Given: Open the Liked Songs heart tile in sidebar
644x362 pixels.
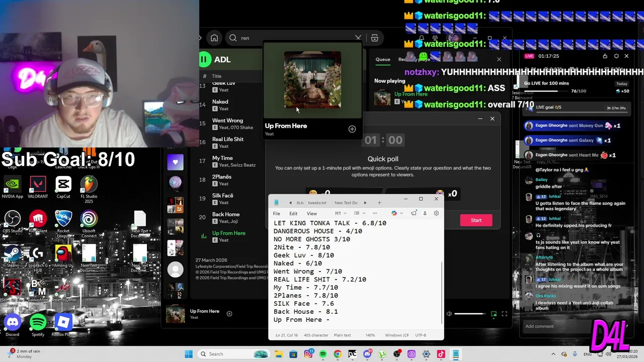Looking at the screenshot, I should pos(175,162).
